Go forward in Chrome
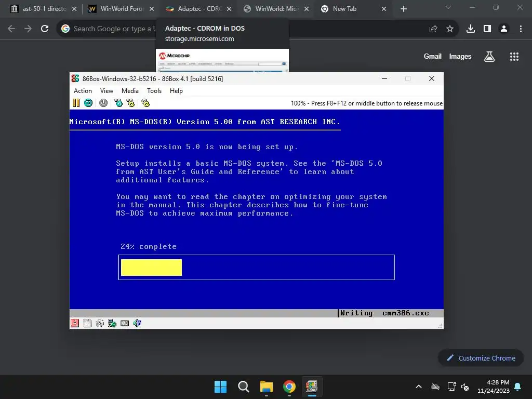This screenshot has width=532, height=399. pos(28,29)
